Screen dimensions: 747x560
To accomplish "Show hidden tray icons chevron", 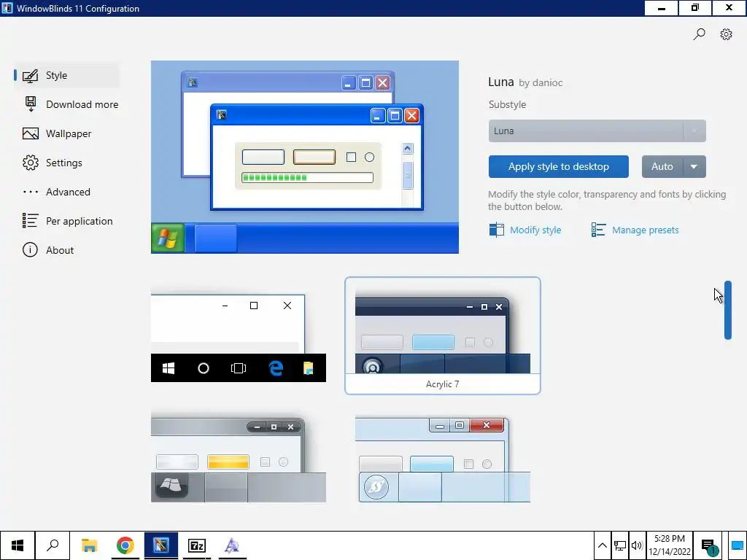I will click(x=602, y=545).
